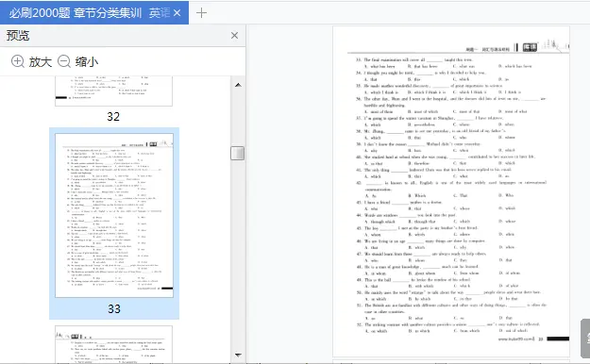Click the 缩小 zoom out label

pos(87,61)
